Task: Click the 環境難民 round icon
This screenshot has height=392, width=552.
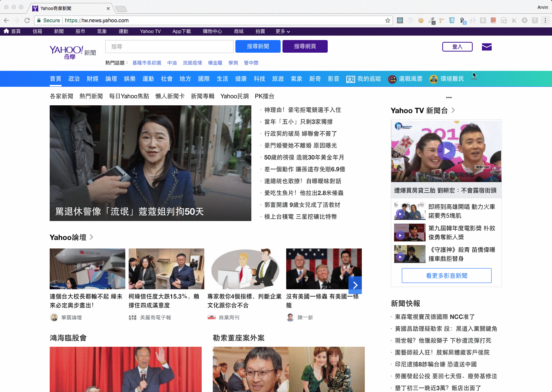Action: 434,79
